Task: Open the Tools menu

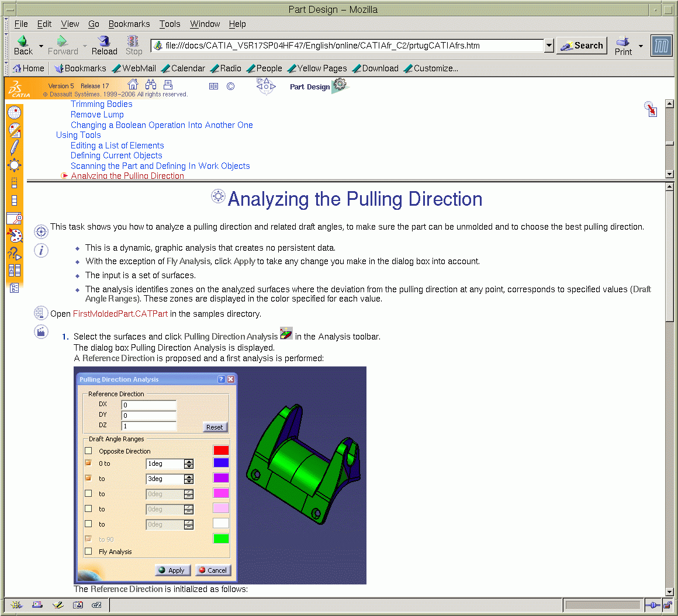Action: (x=169, y=24)
